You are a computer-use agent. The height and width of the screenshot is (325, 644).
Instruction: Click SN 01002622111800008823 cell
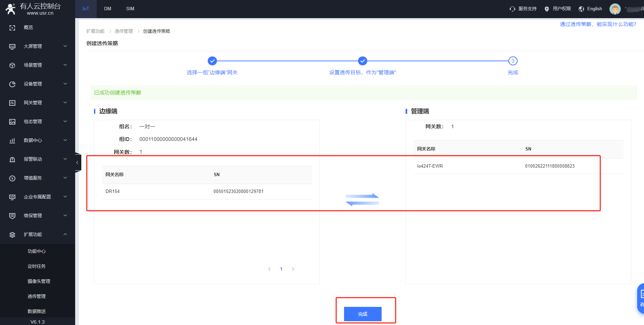[550, 166]
